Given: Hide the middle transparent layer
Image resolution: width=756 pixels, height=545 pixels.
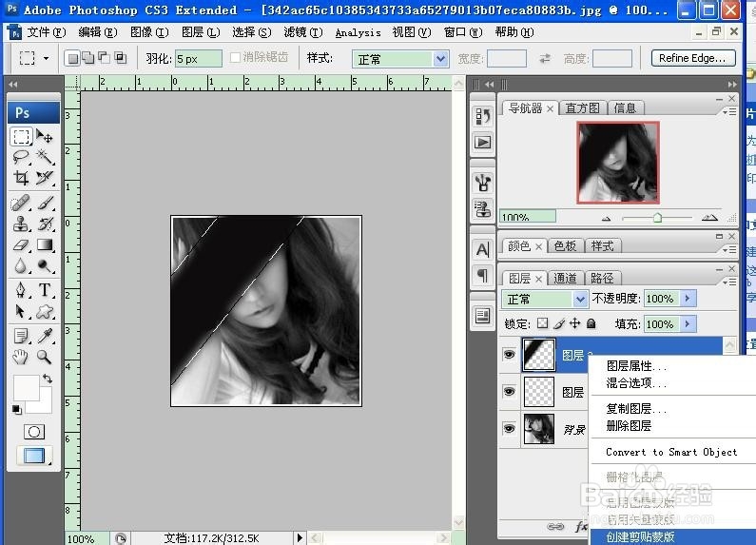Looking at the screenshot, I should pos(509,391).
